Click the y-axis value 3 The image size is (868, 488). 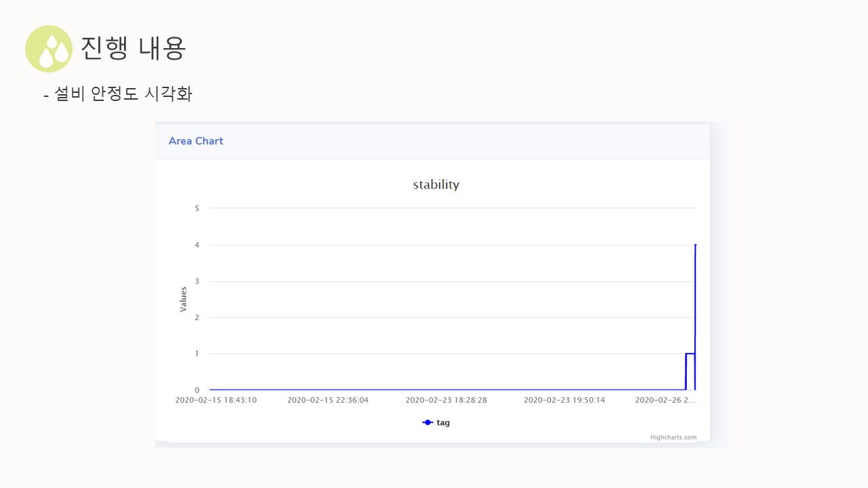point(197,281)
